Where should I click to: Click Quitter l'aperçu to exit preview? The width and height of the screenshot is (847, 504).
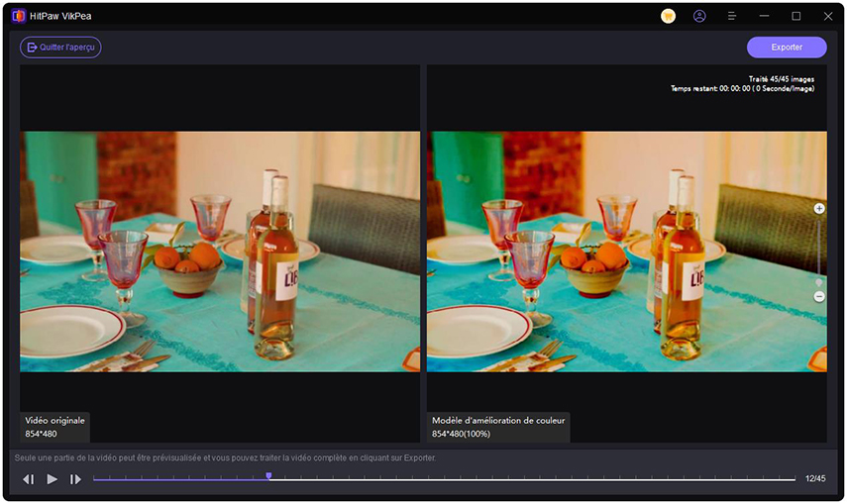point(60,47)
